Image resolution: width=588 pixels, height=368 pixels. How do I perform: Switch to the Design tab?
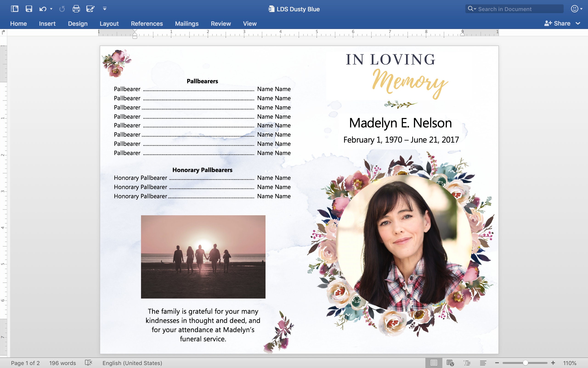(x=78, y=24)
